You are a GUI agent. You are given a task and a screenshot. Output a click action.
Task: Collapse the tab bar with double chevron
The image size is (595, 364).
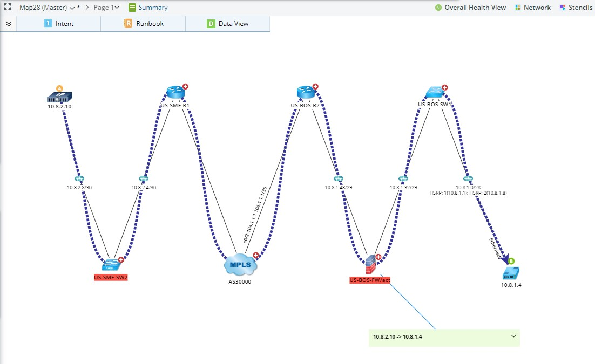8,24
